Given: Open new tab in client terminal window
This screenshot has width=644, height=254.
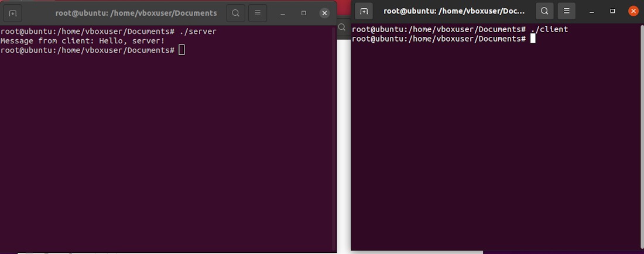Looking at the screenshot, I should [364, 11].
